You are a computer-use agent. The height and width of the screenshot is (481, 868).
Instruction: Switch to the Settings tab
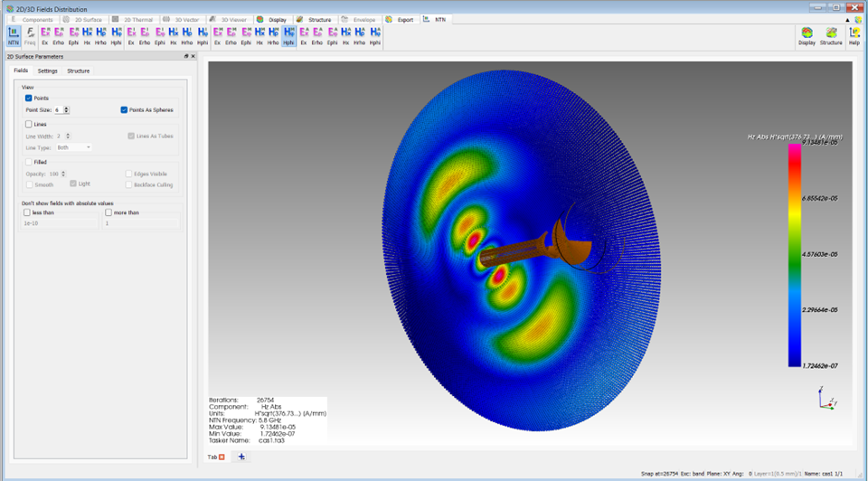pyautogui.click(x=47, y=71)
